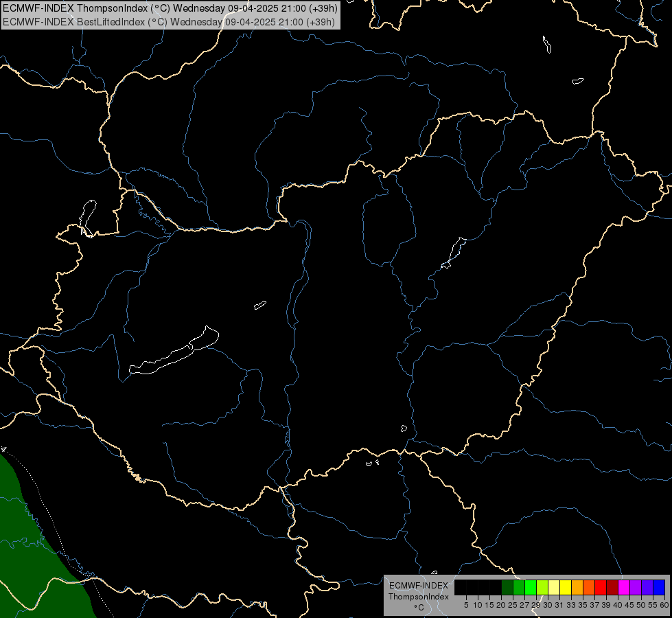The image size is (672, 618).
Task: Click the legend tick value 10
Action: pyautogui.click(x=478, y=605)
